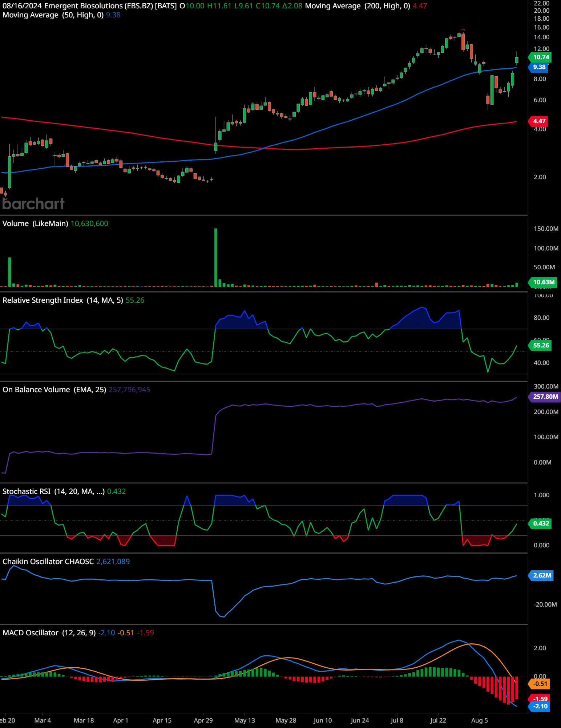
Task: Click the Jul 22 date on the time axis
Action: pyautogui.click(x=438, y=720)
